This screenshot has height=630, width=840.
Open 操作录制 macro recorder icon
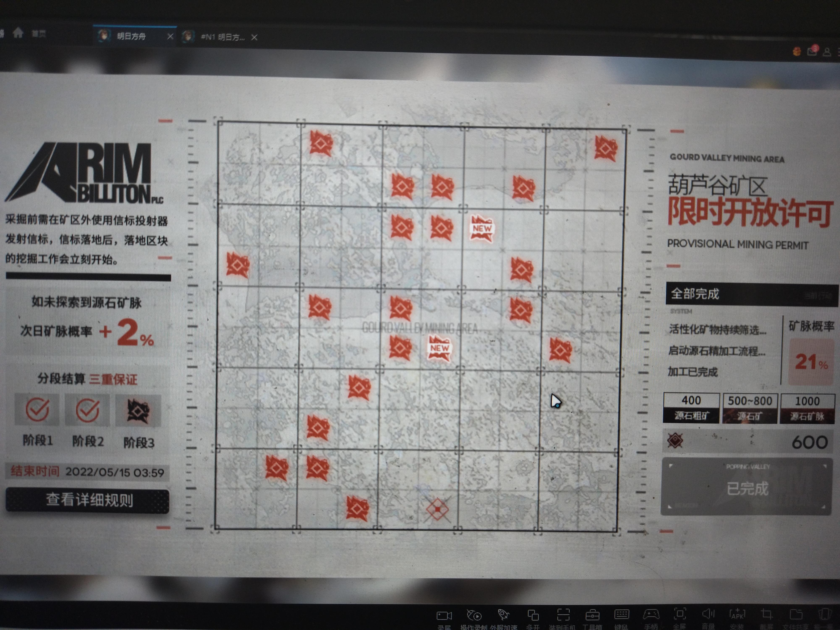(474, 615)
